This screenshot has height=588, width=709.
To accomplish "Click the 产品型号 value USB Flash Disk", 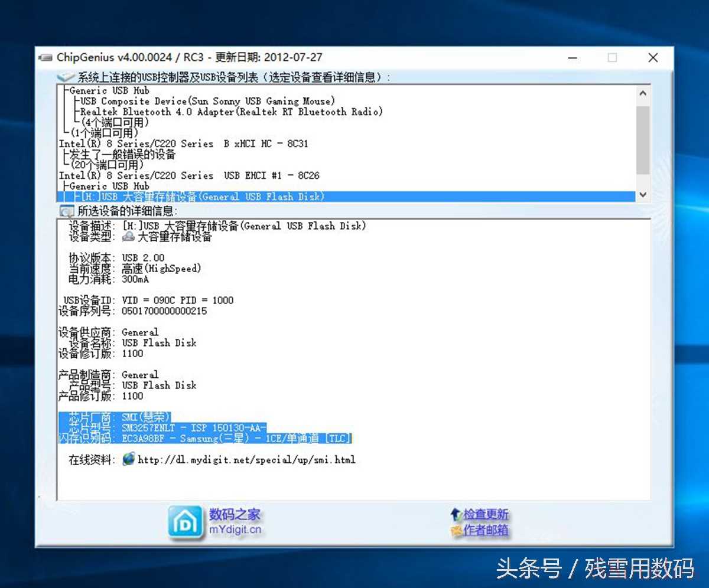I will coord(159,386).
